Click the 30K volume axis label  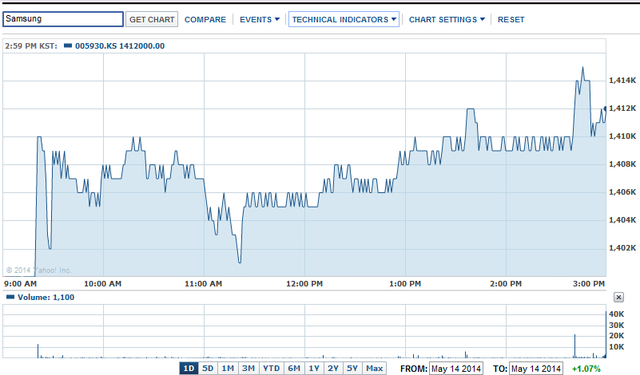pyautogui.click(x=616, y=325)
